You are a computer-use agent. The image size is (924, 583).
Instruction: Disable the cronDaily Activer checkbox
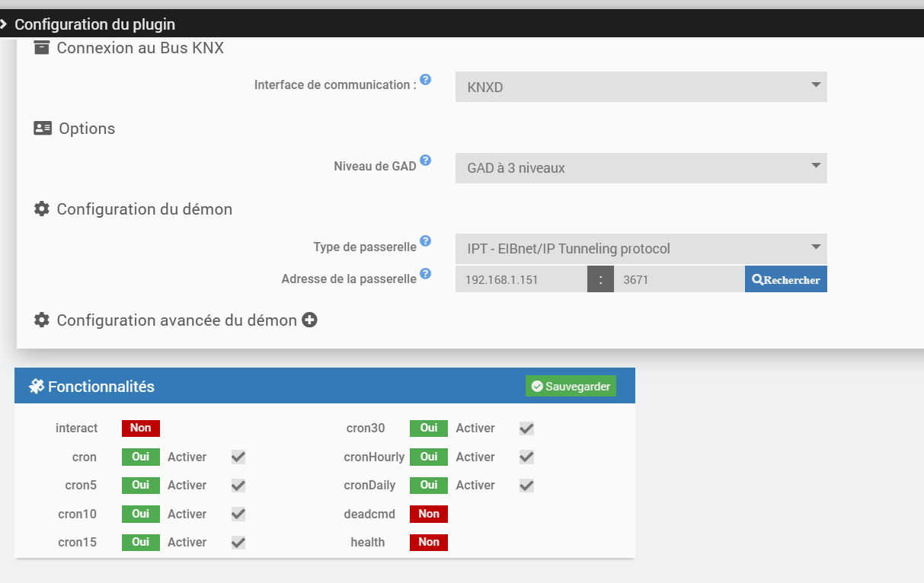[526, 486]
